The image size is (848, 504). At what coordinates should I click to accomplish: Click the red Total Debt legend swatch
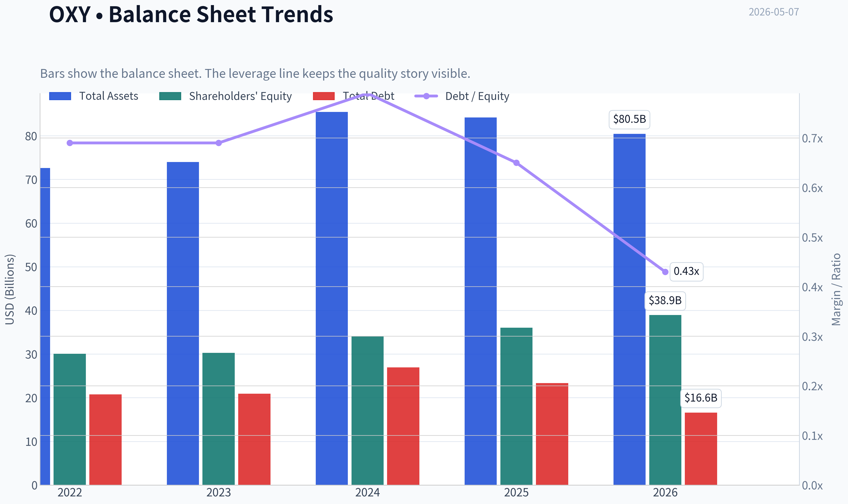point(324,96)
